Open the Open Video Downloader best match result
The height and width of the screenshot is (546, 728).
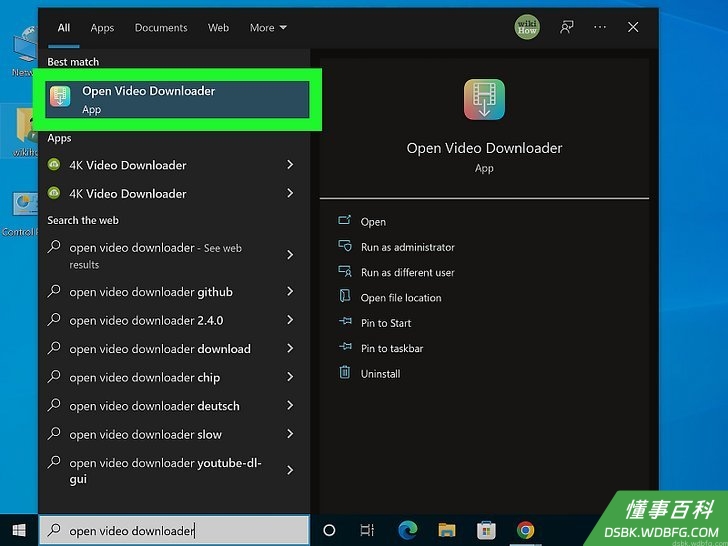(177, 99)
